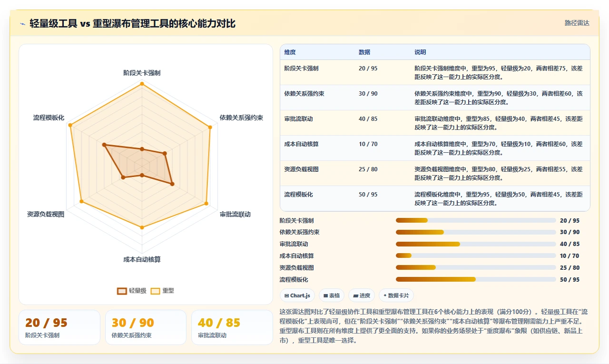Image resolution: width=609 pixels, height=364 pixels.
Task: Click the 重型 data point on 成本自动核算 axis
Action: [x=142, y=227]
